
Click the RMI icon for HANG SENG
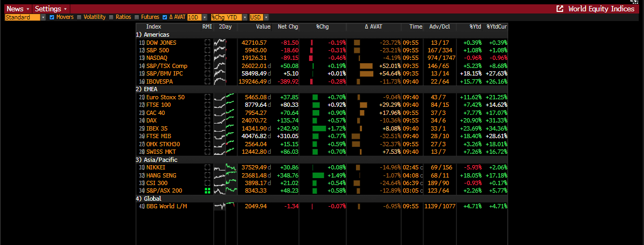coord(207,175)
